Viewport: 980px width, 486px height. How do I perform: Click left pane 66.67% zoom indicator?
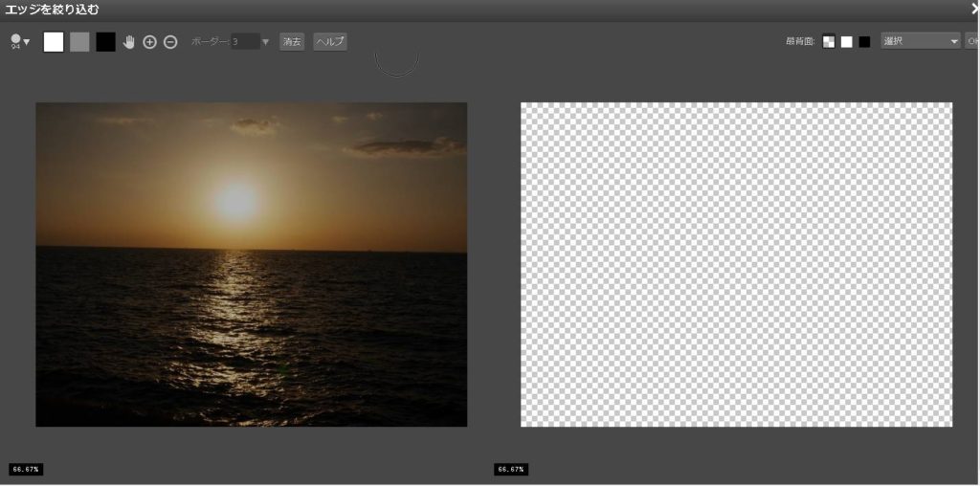tap(26, 470)
